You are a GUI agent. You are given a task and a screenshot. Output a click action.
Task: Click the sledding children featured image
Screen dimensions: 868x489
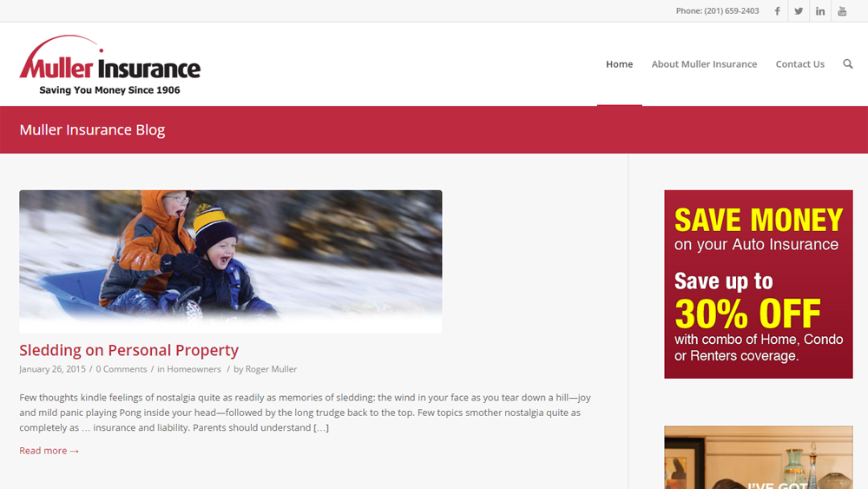click(x=231, y=261)
